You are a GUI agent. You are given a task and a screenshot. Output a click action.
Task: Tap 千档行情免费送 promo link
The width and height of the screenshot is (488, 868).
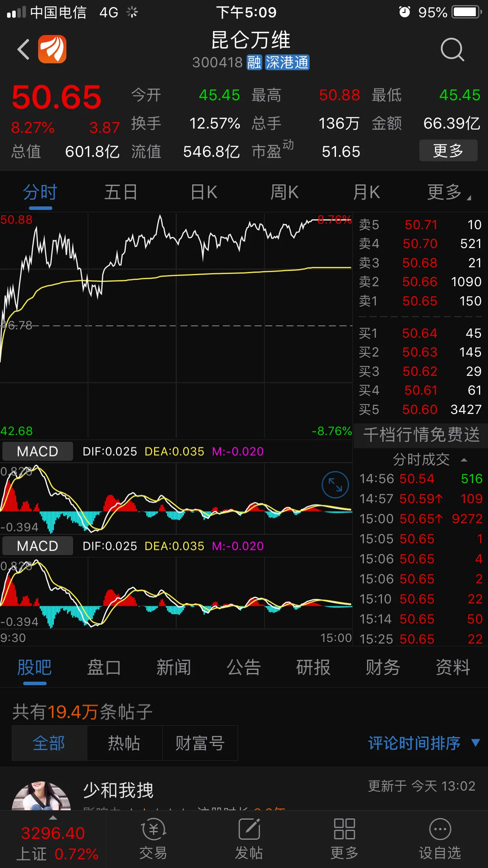[421, 435]
